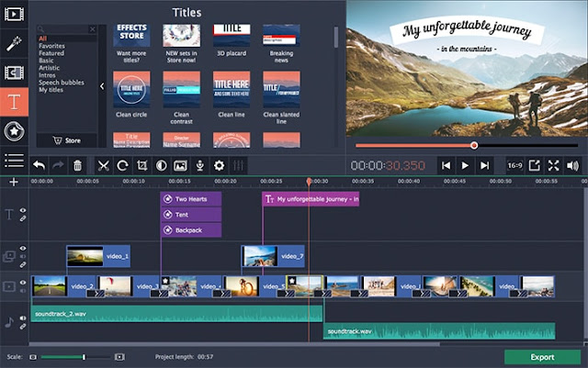Viewport: 588px width, 368px height.
Task: Open the titles Store button
Action: coord(67,140)
